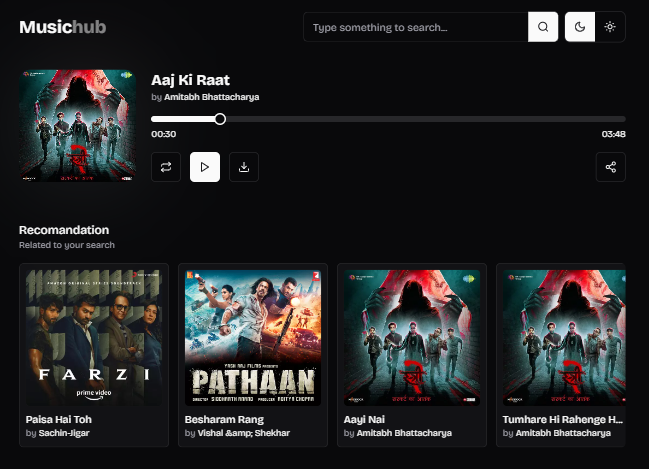Switch to dark mode moon icon
Viewport: 649px width, 469px height.
[x=580, y=27]
